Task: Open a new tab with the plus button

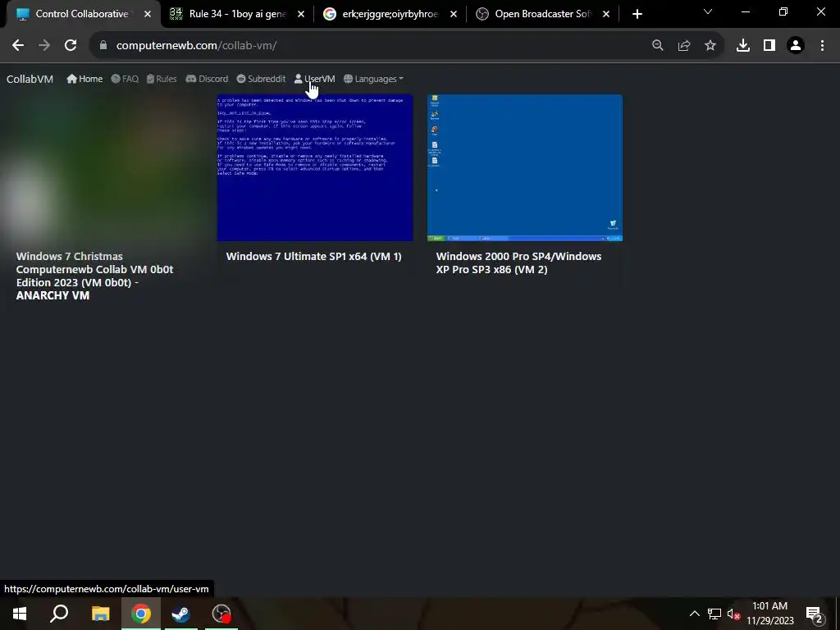Action: pyautogui.click(x=637, y=15)
